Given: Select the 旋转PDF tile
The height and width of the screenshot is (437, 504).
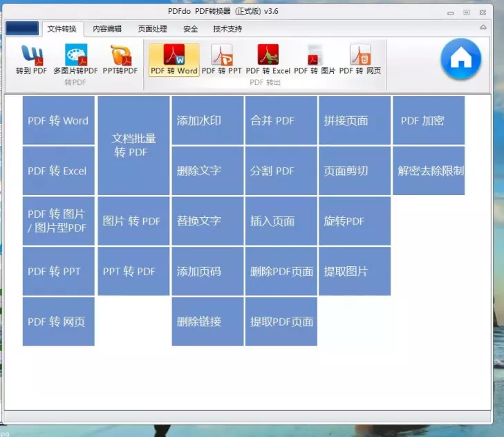Looking at the screenshot, I should 355,221.
